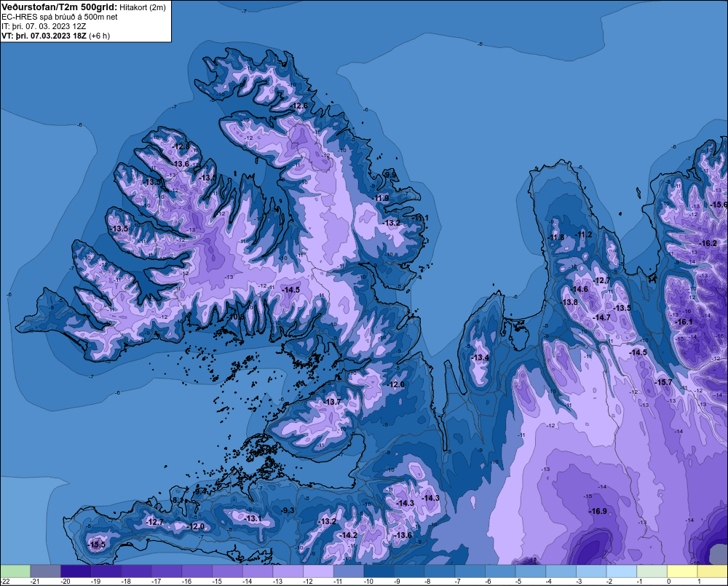Click the -16.9 temperature value
Viewport: 728px width, 586px height.
click(x=598, y=511)
